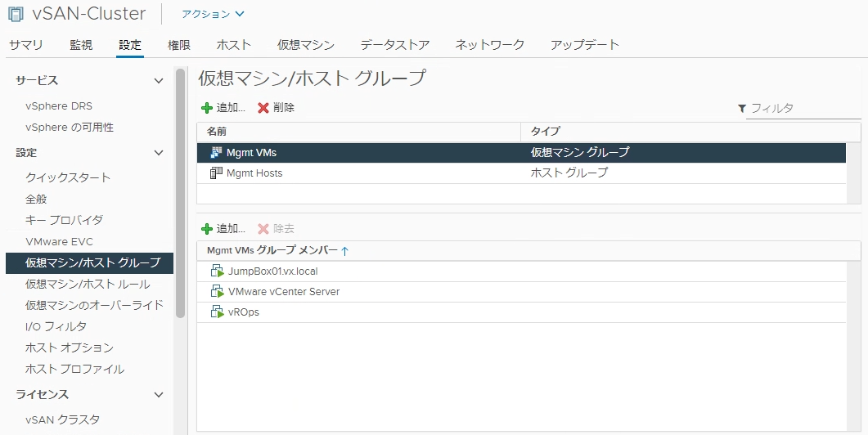Select JumpBox01.vx.local member name

(x=273, y=271)
